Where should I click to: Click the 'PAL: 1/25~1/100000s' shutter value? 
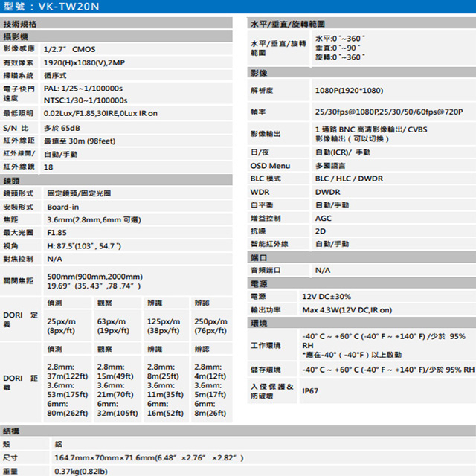click(x=83, y=89)
